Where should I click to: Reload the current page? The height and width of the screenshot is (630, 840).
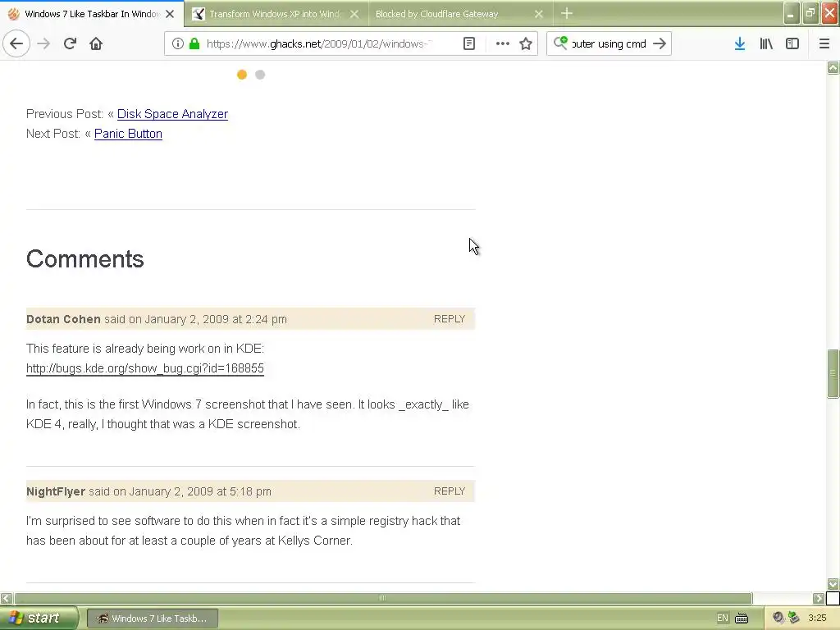click(x=71, y=44)
